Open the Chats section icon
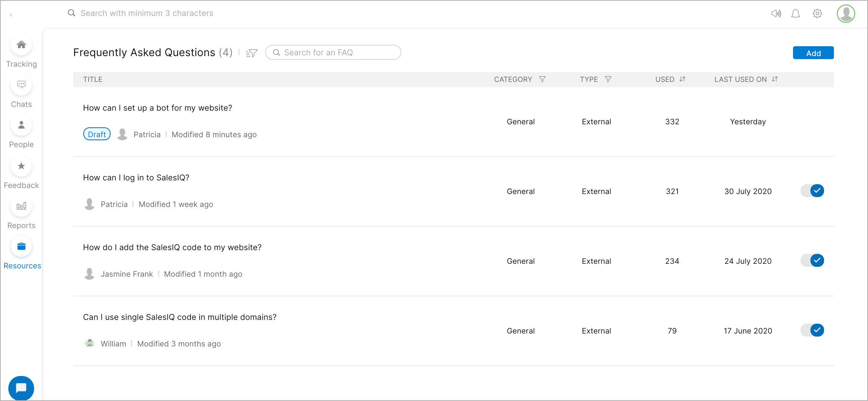This screenshot has width=868, height=401. tap(21, 85)
